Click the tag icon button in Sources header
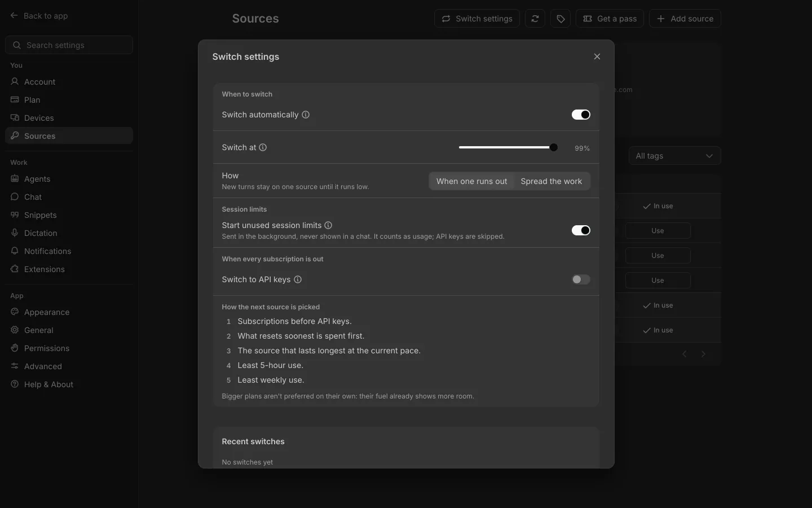Image resolution: width=812 pixels, height=508 pixels. coord(561,19)
